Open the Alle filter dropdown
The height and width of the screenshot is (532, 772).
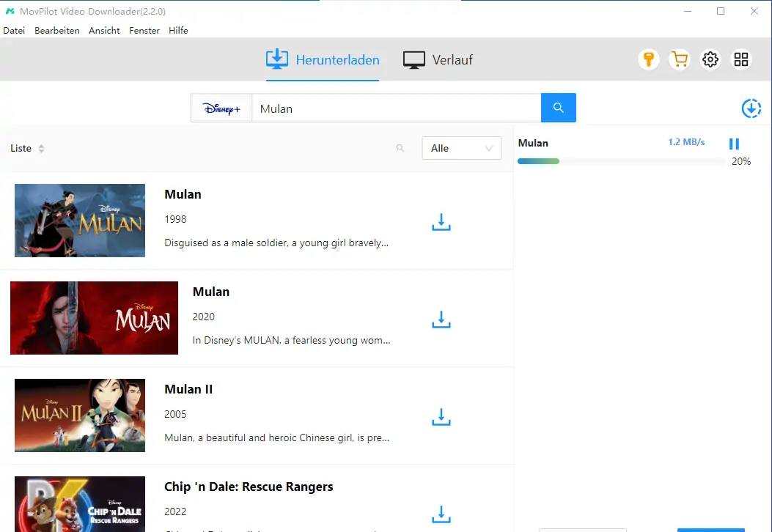tap(461, 148)
